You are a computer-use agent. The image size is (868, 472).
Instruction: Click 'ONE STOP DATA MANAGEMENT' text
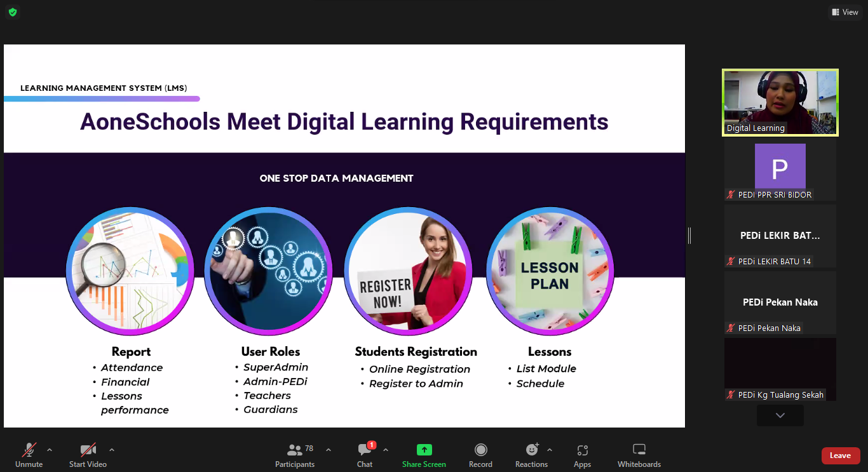(337, 179)
